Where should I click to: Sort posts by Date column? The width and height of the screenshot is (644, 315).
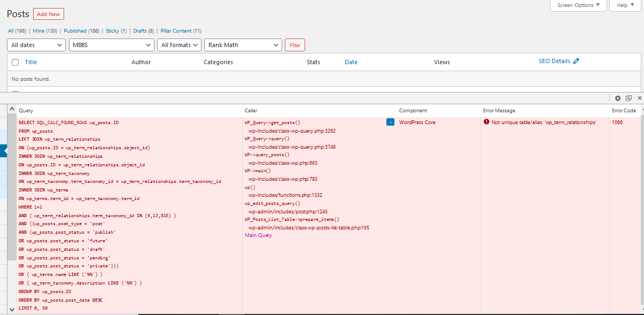pos(351,62)
